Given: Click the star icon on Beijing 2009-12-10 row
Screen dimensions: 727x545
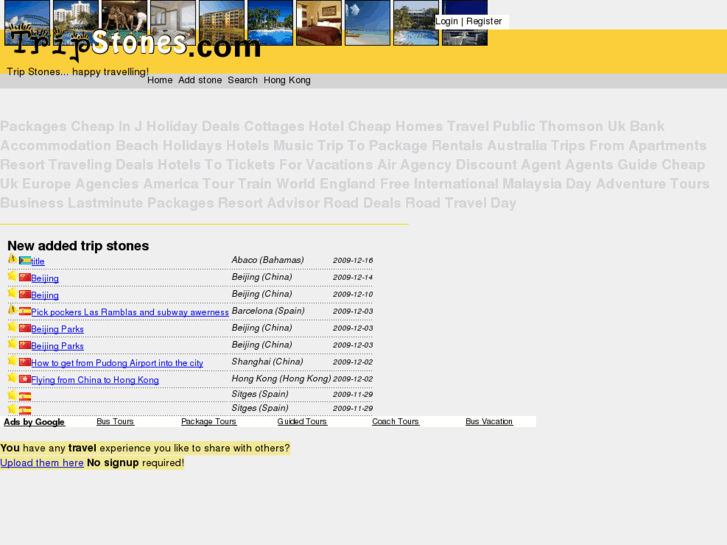Looking at the screenshot, I should [x=13, y=293].
